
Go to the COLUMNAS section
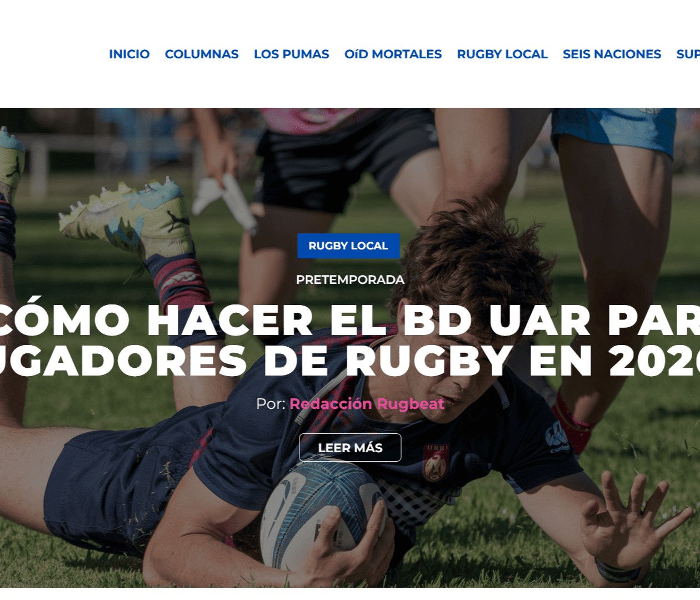(202, 54)
